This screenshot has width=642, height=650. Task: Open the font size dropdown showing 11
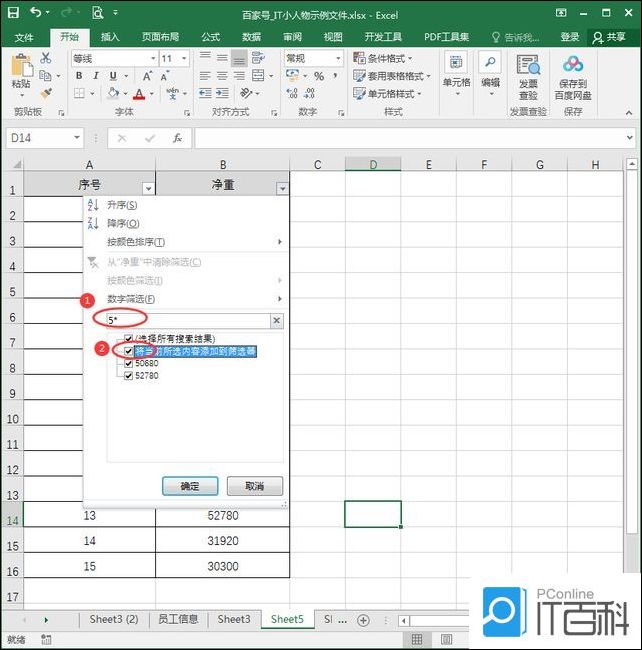(184, 58)
